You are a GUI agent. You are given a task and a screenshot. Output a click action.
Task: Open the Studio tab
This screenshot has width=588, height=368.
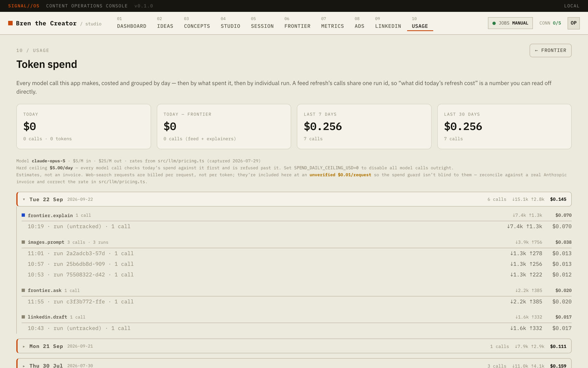(230, 23)
